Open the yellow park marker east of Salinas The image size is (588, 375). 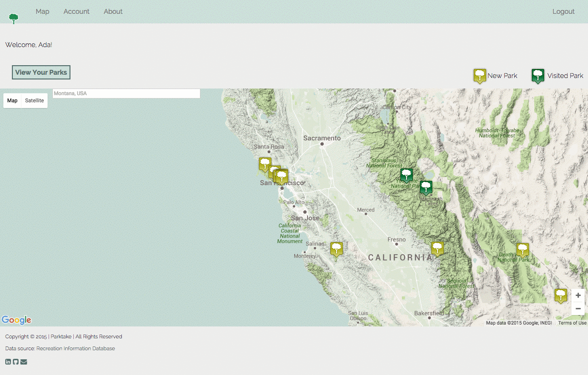click(336, 249)
